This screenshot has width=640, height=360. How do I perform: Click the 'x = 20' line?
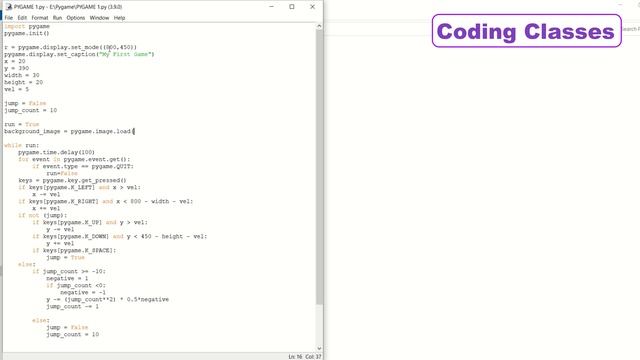click(15, 61)
